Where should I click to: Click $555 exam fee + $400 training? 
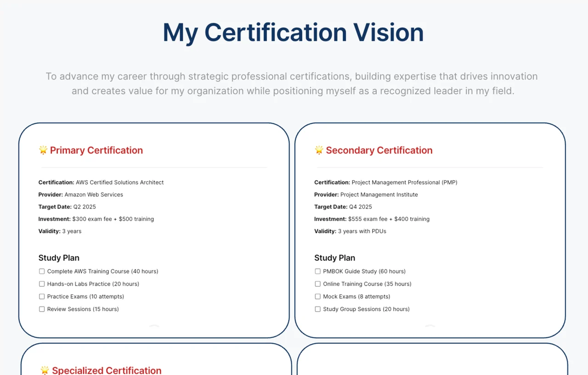[x=389, y=219]
